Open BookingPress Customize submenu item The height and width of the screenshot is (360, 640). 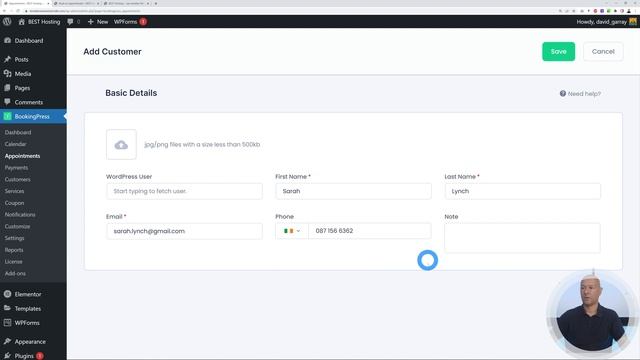18,227
